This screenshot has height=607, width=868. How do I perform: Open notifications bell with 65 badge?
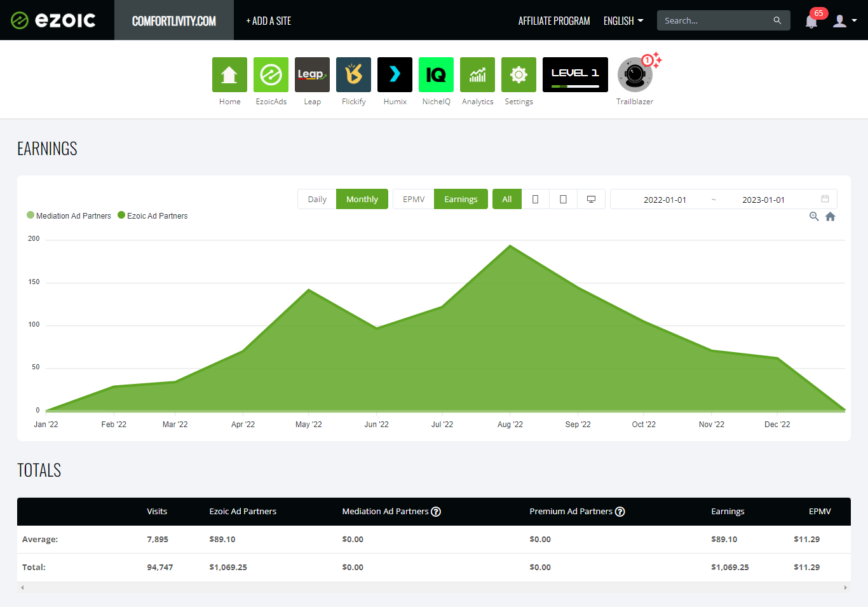[811, 21]
